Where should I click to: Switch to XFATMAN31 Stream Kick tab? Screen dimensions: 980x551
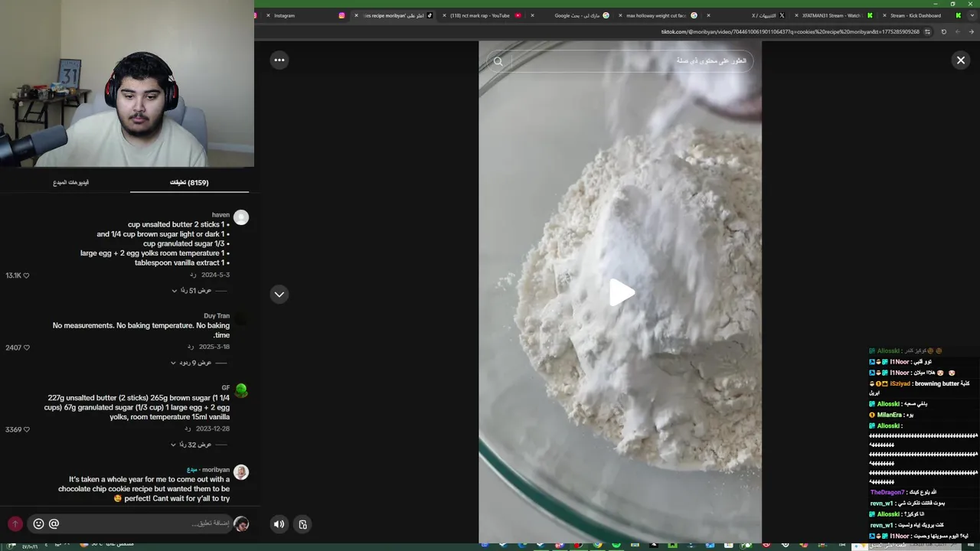point(835,15)
